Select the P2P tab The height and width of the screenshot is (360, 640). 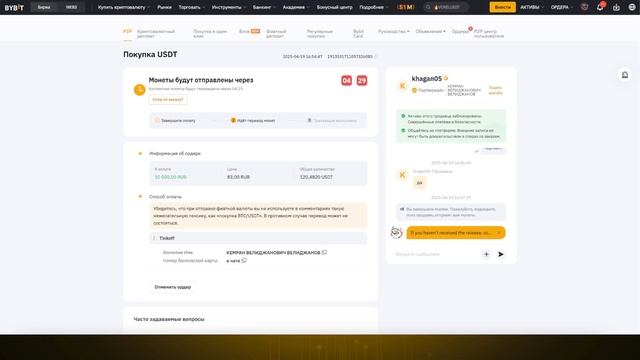[127, 31]
